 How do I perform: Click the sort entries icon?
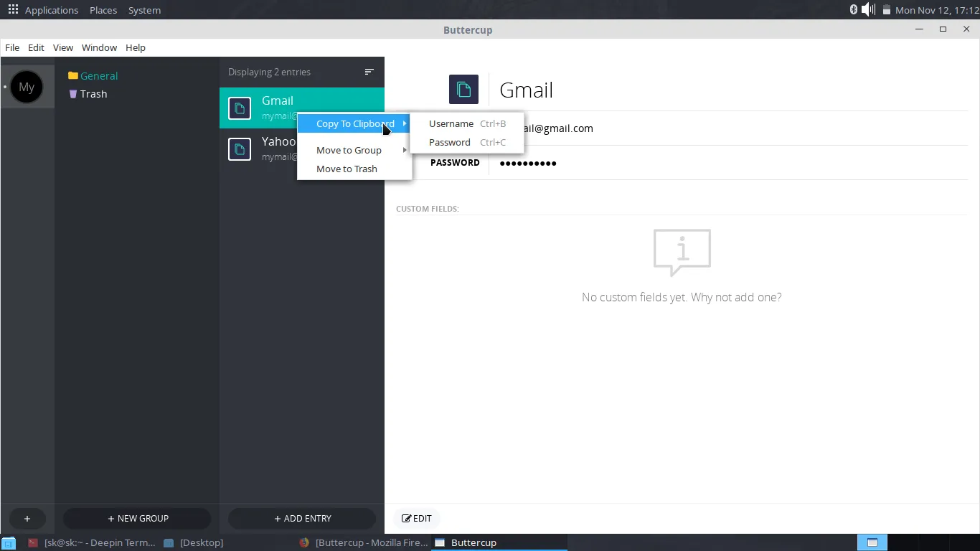tap(369, 72)
